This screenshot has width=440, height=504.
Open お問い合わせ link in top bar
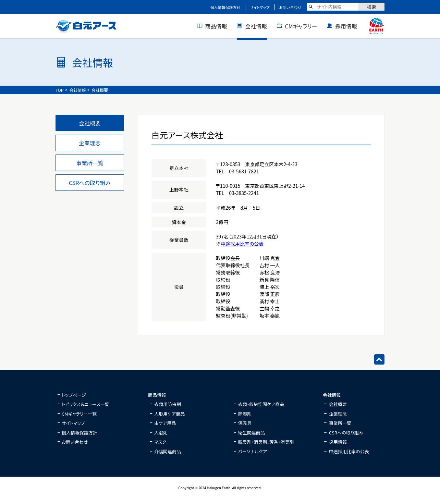tap(290, 7)
